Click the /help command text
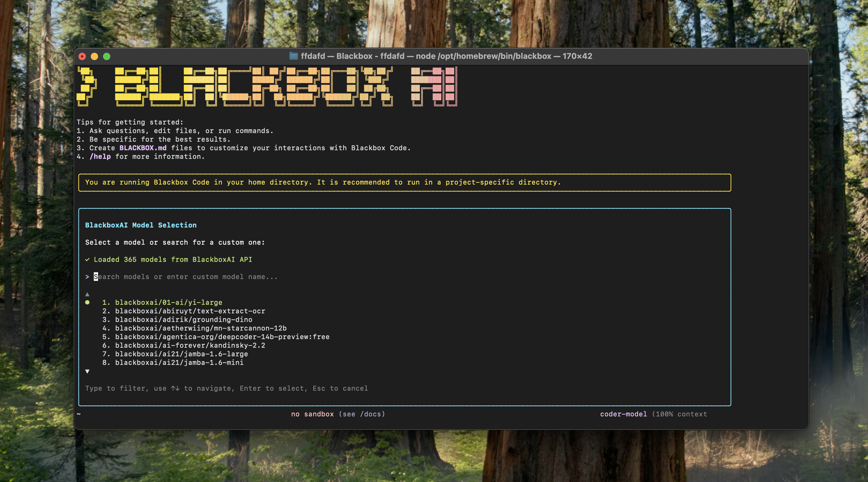The width and height of the screenshot is (868, 482). [x=100, y=156]
